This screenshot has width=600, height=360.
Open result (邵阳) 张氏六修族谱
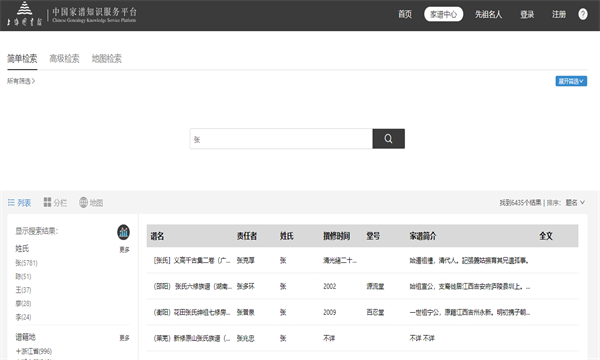pyautogui.click(x=192, y=287)
